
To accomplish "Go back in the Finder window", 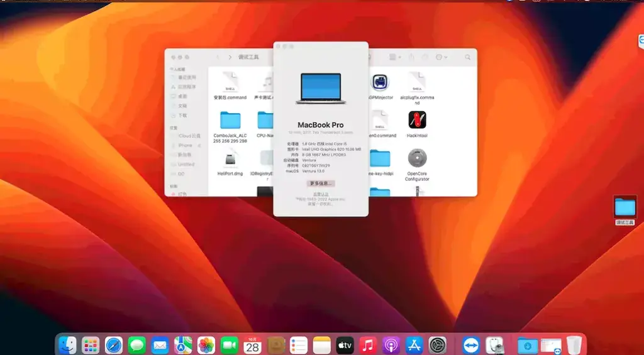I will click(218, 57).
